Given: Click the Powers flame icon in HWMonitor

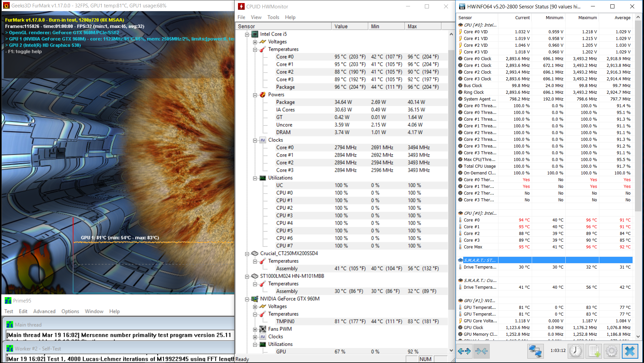Looking at the screenshot, I should pos(263,94).
